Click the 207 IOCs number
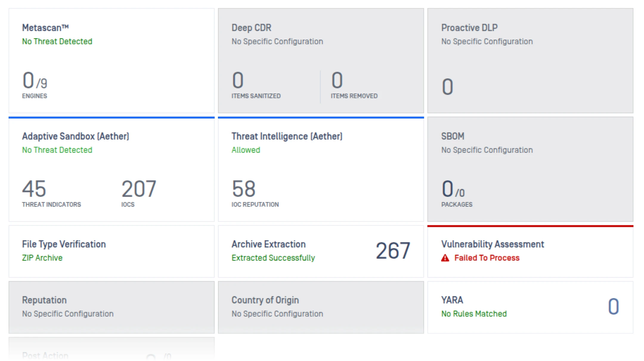644x361 pixels. (139, 189)
